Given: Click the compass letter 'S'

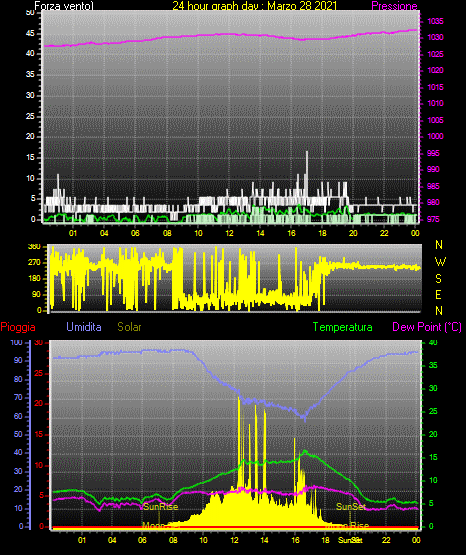Looking at the screenshot, I should tap(438, 279).
